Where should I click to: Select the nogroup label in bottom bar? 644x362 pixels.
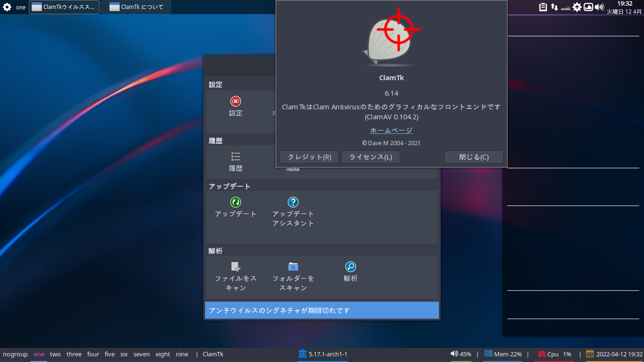click(x=15, y=354)
